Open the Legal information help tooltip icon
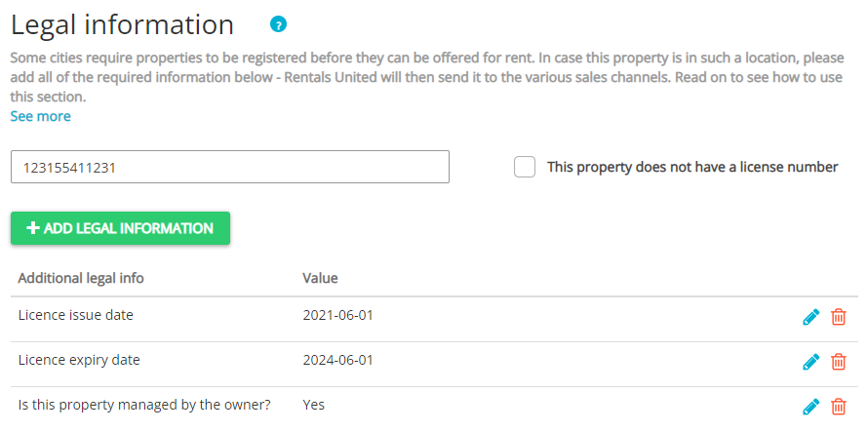The width and height of the screenshot is (868, 432). tap(280, 24)
